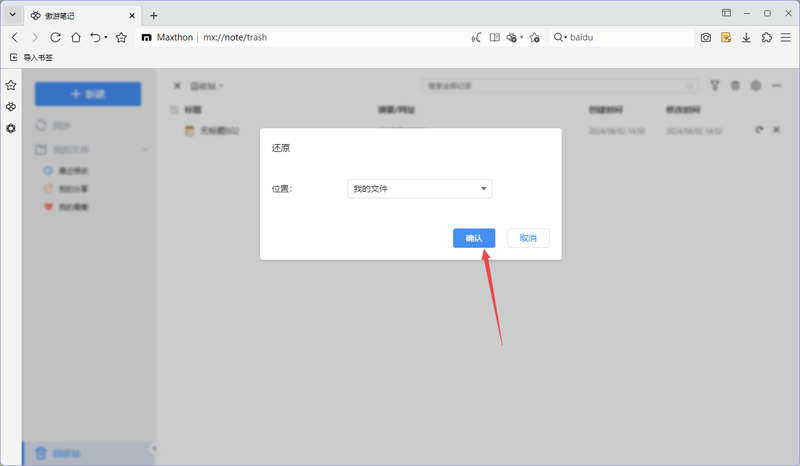
Task: Open the downloads icon in toolbar
Action: [x=746, y=37]
